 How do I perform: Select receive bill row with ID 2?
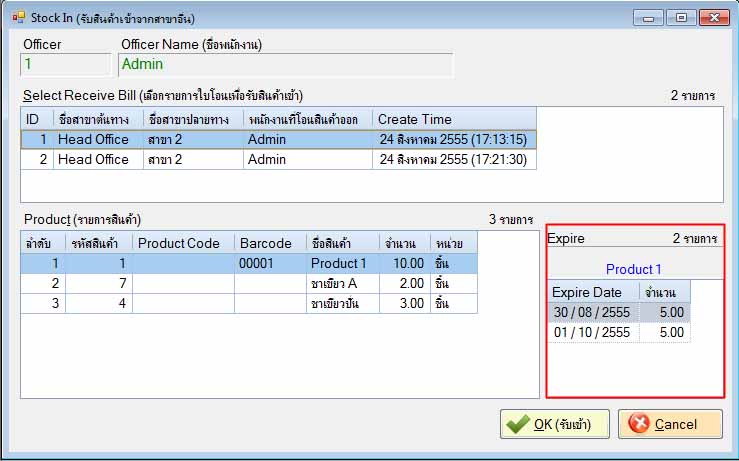coord(279,159)
